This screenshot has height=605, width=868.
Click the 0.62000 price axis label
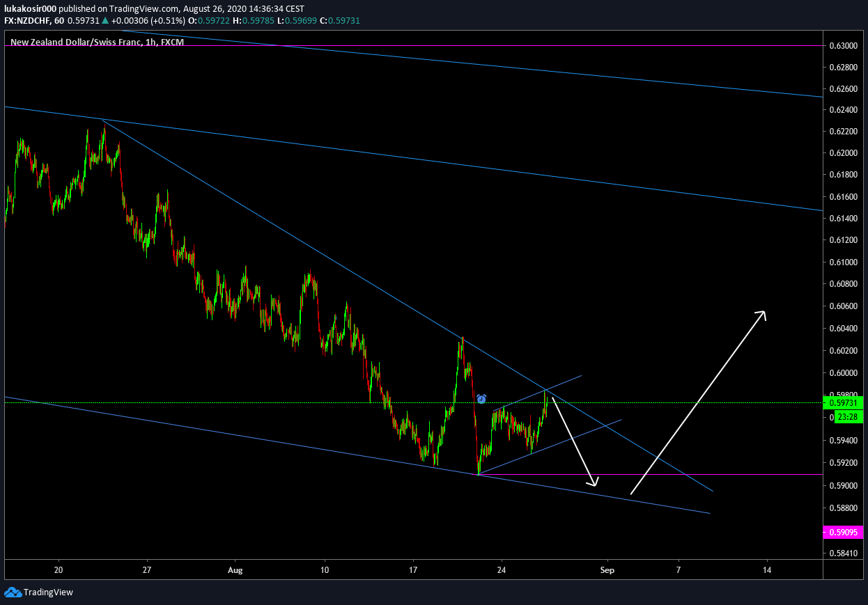click(x=843, y=153)
